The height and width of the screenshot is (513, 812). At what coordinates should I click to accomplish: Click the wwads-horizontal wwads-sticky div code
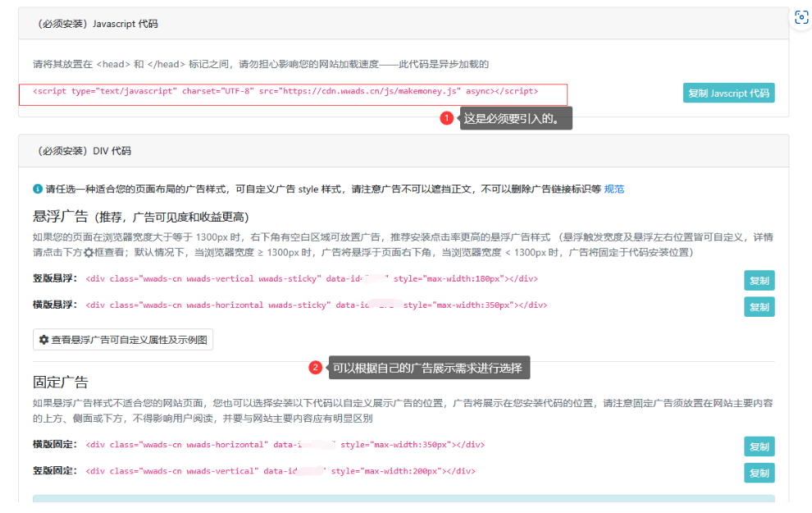317,305
